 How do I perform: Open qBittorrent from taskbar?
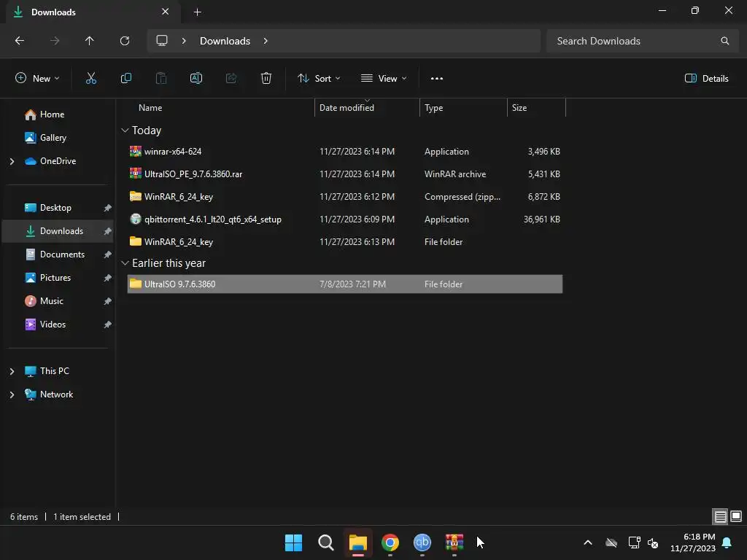422,542
